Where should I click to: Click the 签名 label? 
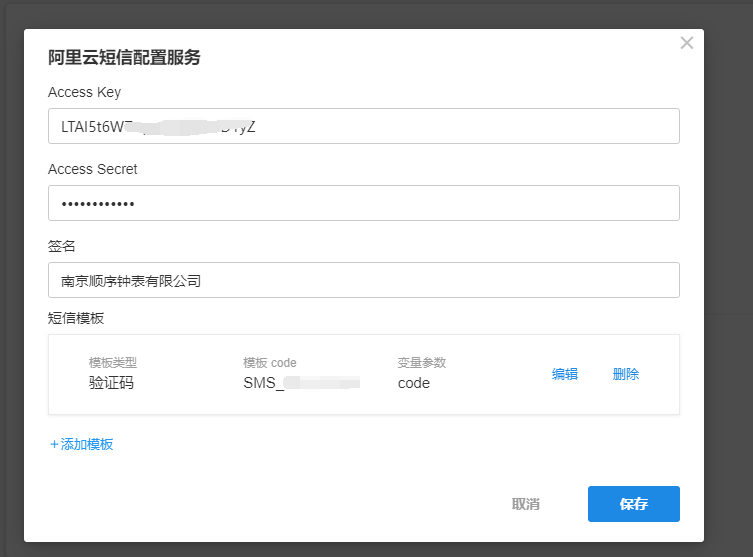click(61, 246)
